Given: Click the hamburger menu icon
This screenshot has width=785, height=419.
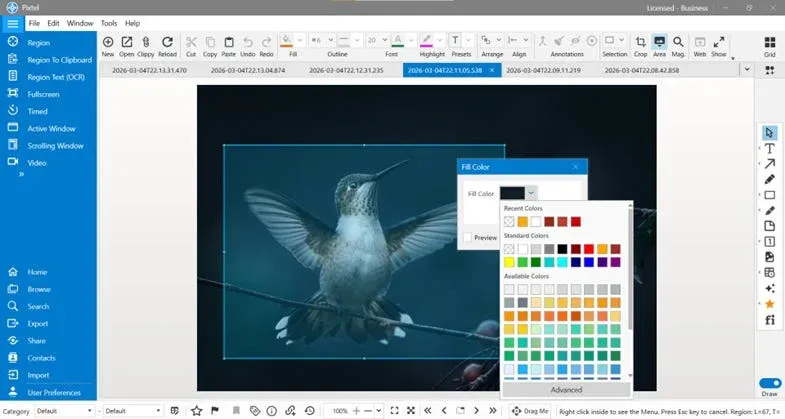Looking at the screenshot, I should [x=13, y=24].
